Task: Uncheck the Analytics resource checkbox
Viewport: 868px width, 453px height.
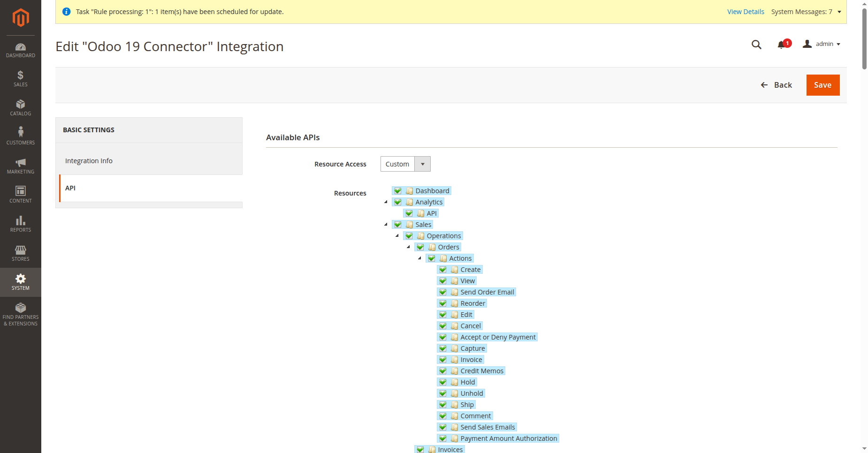Action: pos(398,202)
